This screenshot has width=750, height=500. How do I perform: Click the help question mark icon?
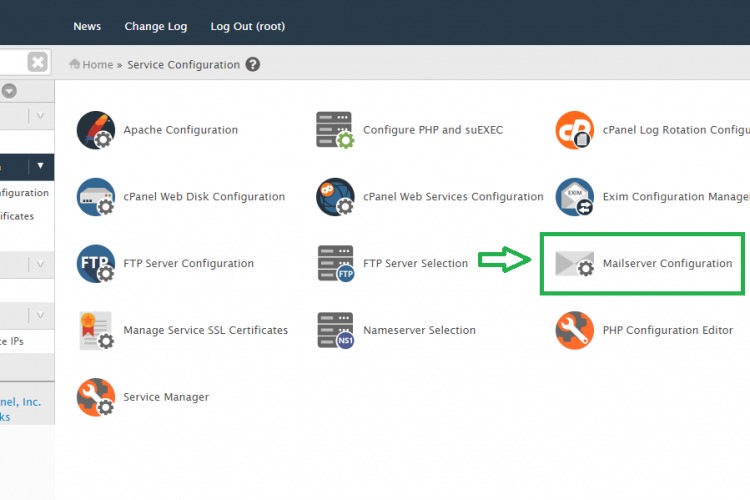point(253,64)
